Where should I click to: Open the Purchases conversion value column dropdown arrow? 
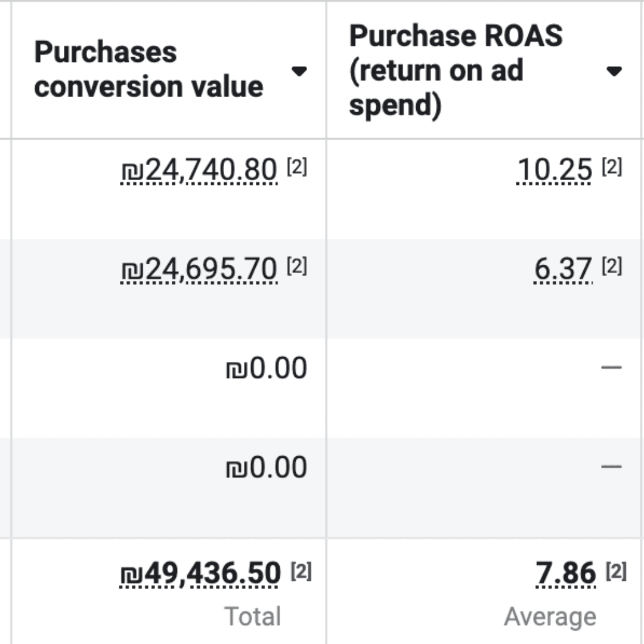pyautogui.click(x=299, y=72)
